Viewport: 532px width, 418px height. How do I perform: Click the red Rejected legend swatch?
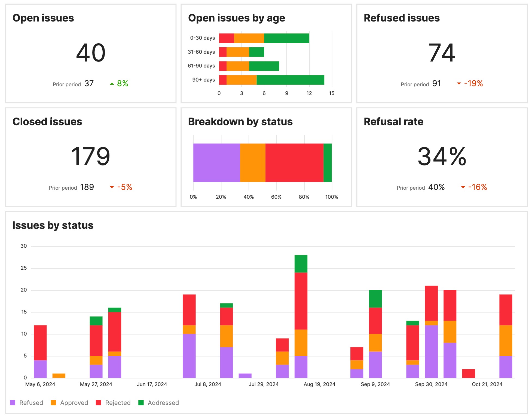98,403
